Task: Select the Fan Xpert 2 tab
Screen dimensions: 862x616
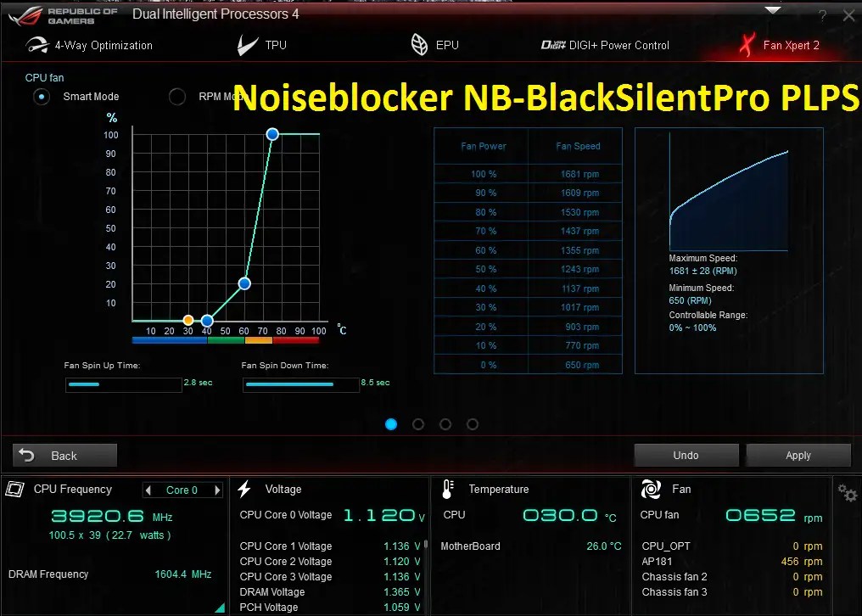Action: click(779, 45)
